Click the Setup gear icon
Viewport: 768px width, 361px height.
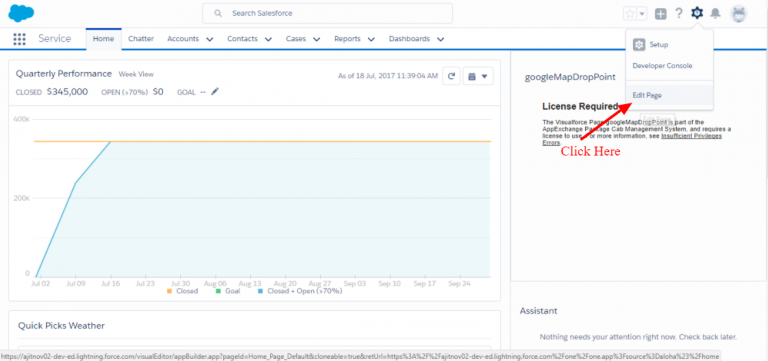[696, 13]
